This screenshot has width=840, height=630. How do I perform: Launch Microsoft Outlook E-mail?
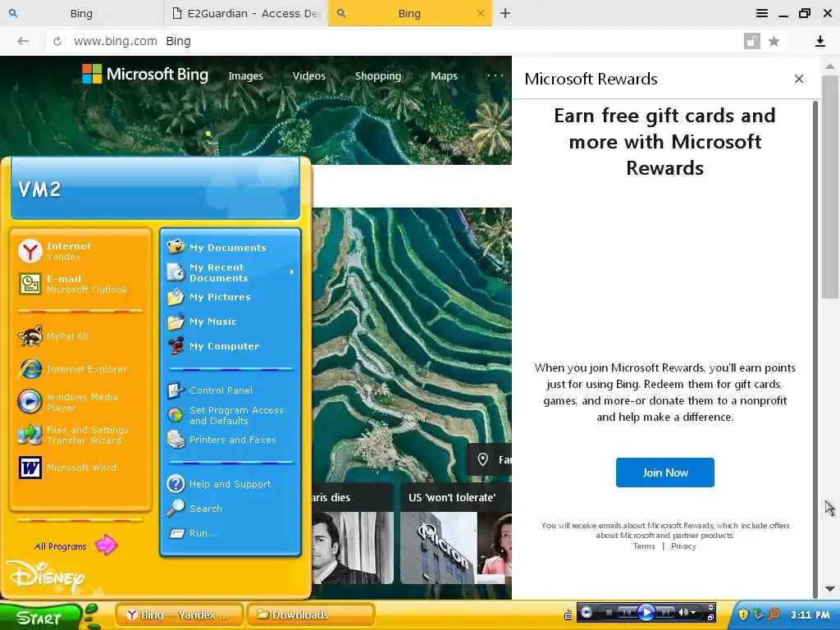[80, 284]
